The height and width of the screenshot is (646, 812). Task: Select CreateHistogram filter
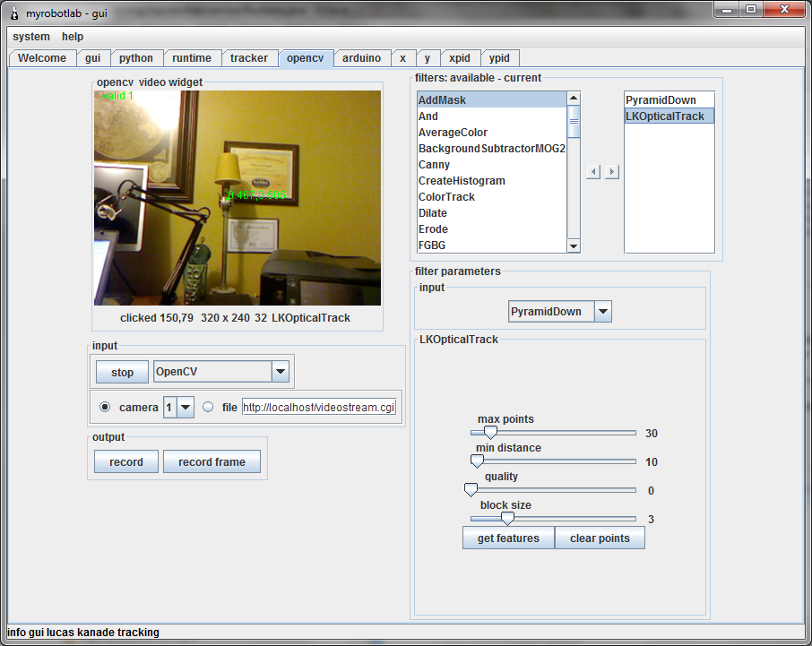pyautogui.click(x=491, y=181)
